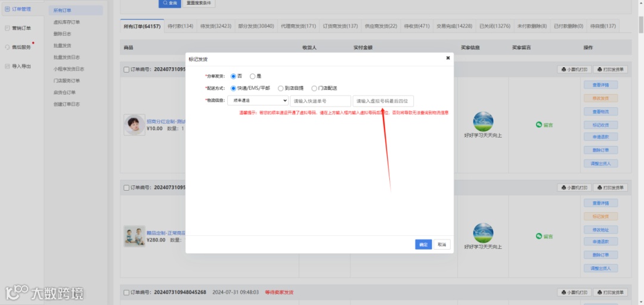Image resolution: width=644 pixels, height=305 pixels.
Task: Tick the checkbox of the ¥280.00 order
Action: (126, 188)
